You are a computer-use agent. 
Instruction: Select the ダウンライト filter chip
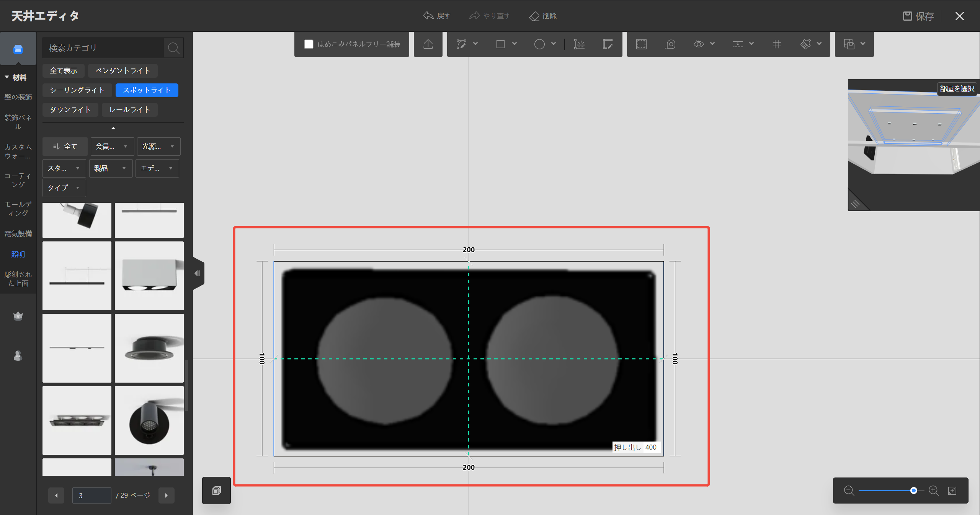point(70,110)
